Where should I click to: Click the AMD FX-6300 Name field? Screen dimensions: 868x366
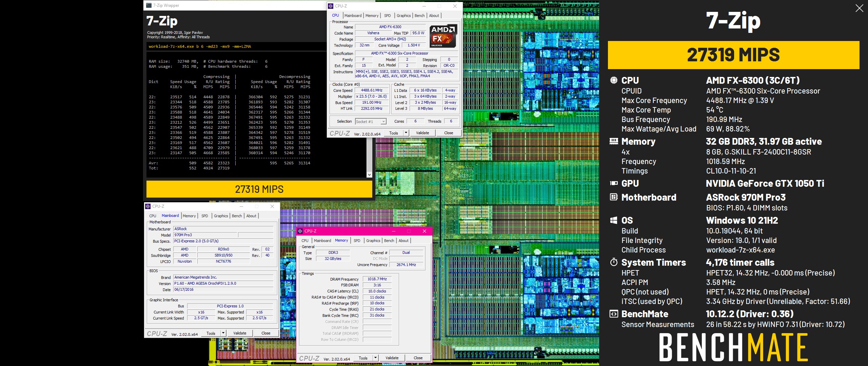(x=390, y=27)
